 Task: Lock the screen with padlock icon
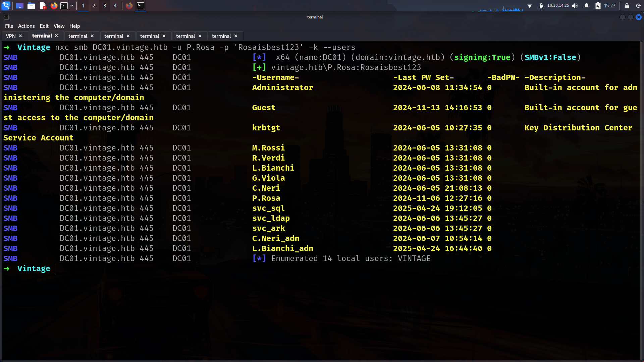pos(627,6)
